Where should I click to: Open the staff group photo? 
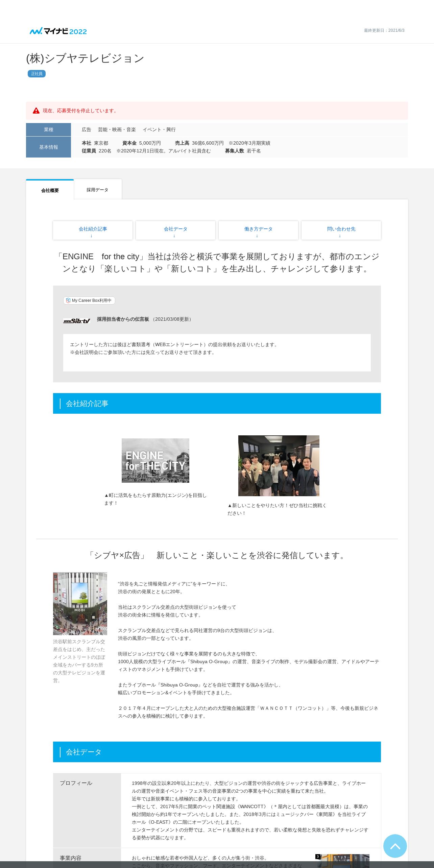point(279,466)
